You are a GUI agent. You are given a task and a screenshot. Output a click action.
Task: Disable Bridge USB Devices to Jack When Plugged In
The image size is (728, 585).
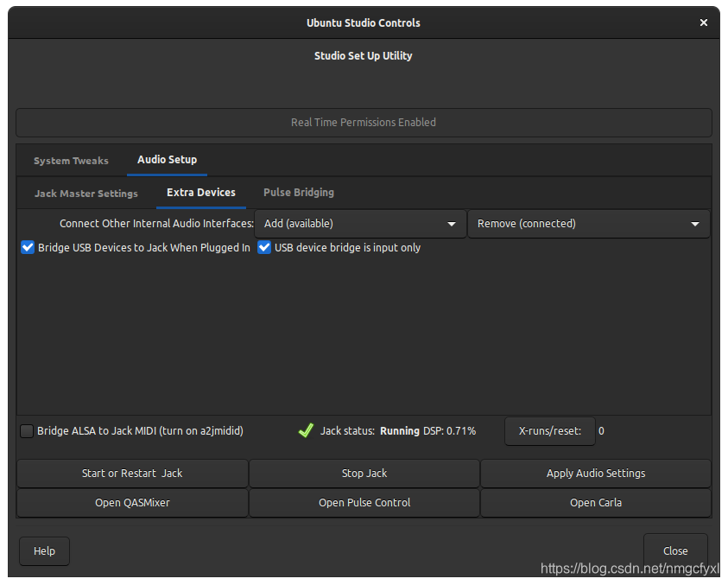[x=28, y=247]
